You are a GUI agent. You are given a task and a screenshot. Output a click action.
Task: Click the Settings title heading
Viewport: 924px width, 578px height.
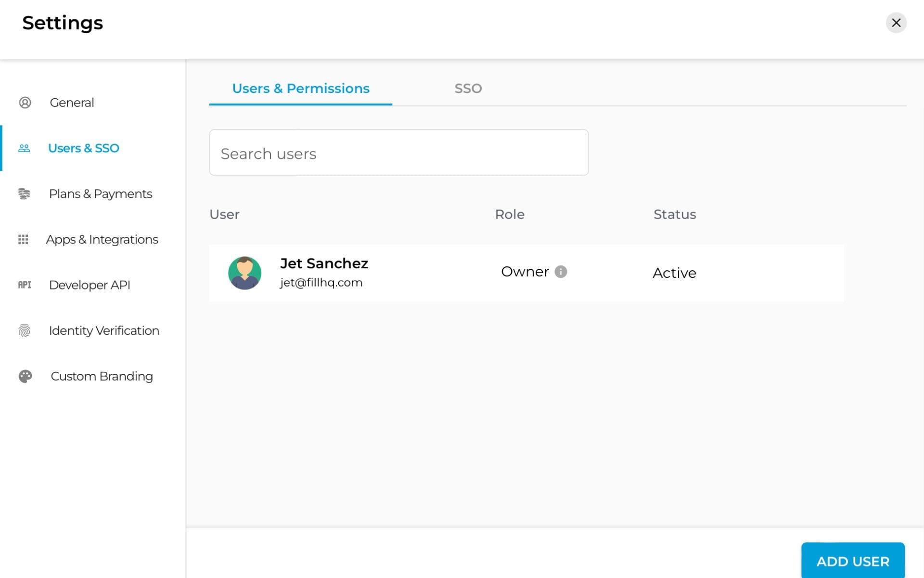tap(63, 23)
